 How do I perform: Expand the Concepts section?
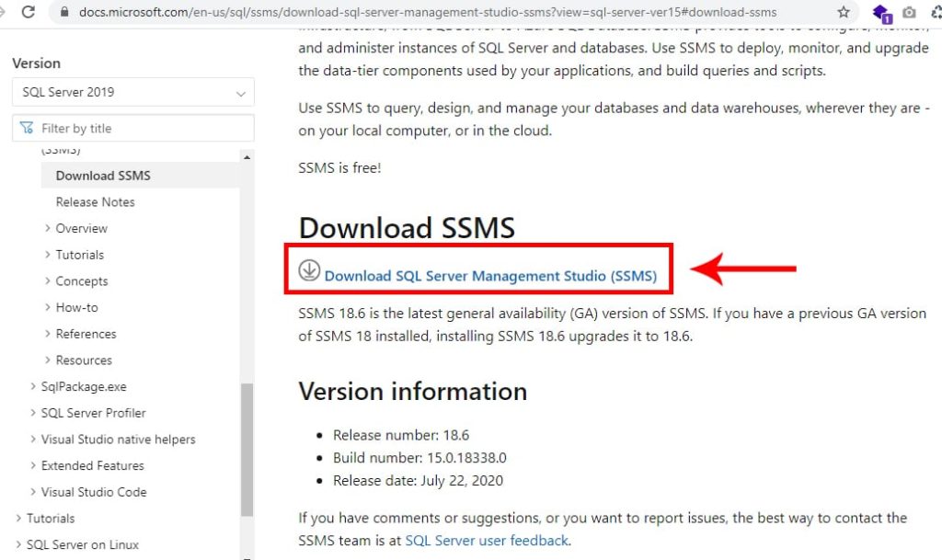pos(82,280)
